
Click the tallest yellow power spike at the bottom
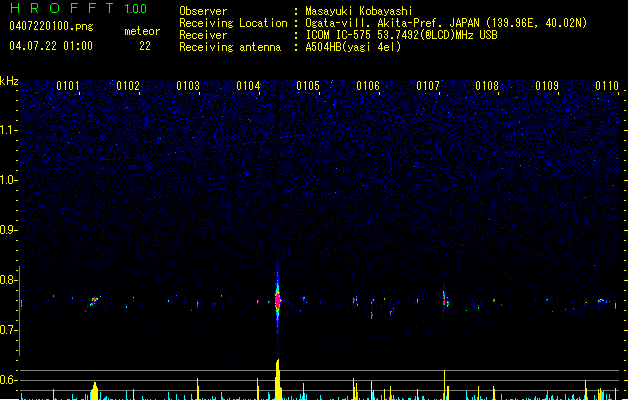(x=278, y=380)
